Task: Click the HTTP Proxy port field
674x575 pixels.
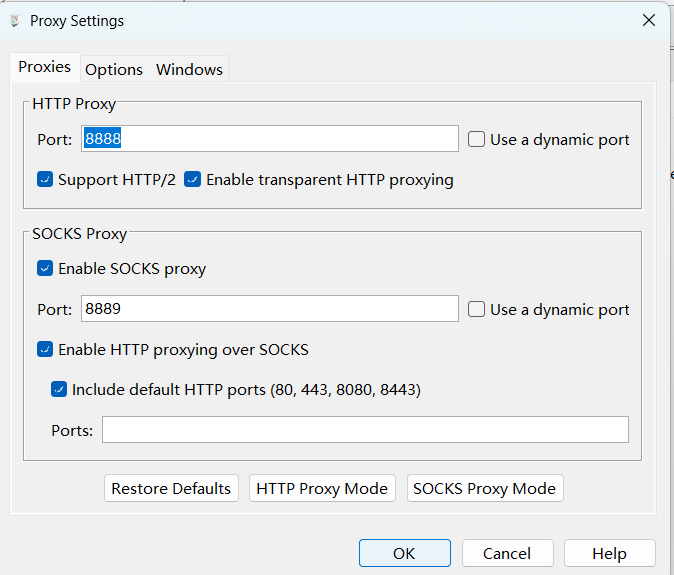Action: pos(270,139)
